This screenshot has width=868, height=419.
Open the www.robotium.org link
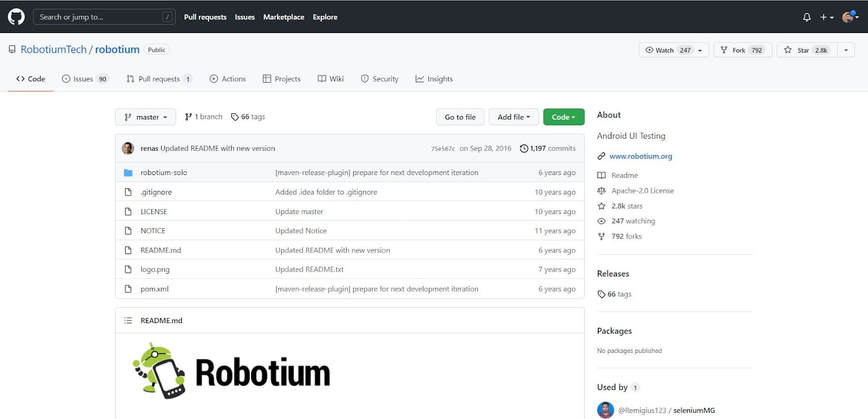tap(640, 156)
